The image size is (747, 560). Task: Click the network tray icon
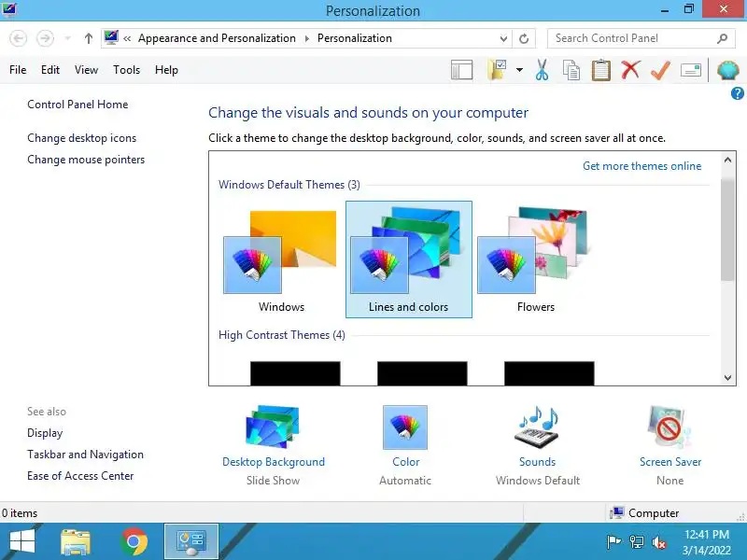(x=637, y=542)
